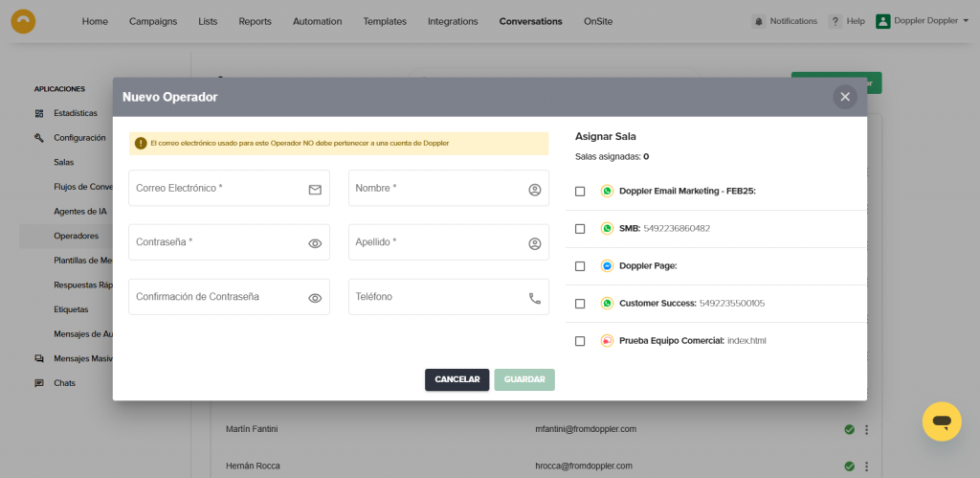
Task: Focus the Teléfono input field
Action: click(x=449, y=297)
